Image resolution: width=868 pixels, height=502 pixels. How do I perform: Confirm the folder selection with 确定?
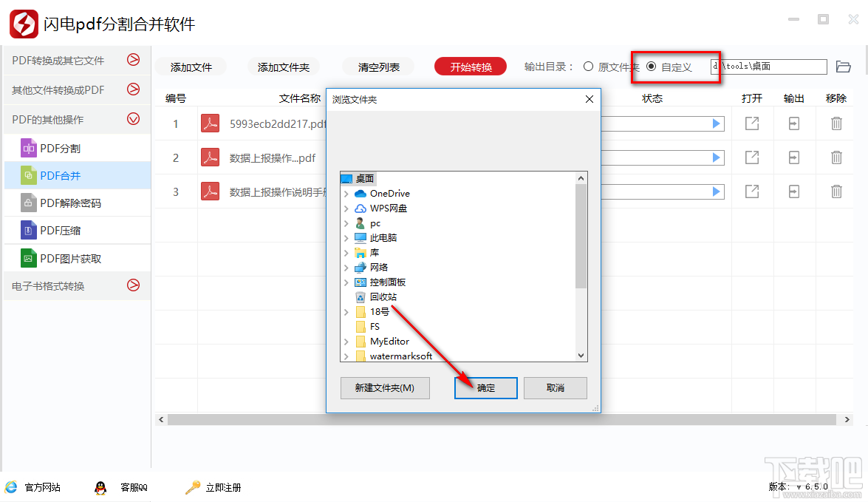point(485,387)
